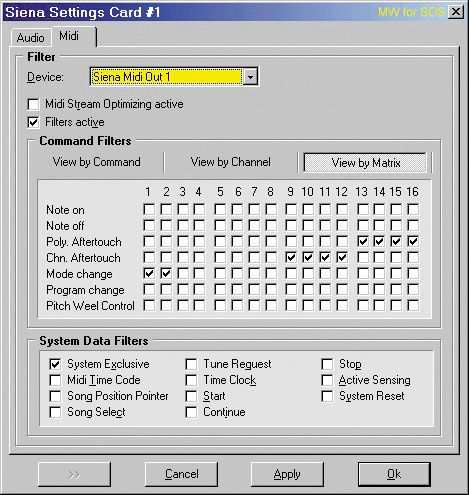
Task: Click the Note on row label
Action: pos(65,210)
